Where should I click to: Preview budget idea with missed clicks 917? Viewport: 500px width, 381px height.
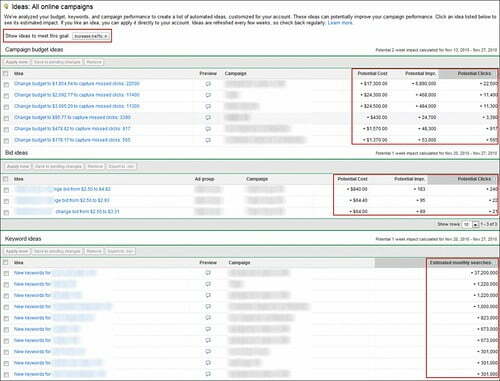(208, 129)
